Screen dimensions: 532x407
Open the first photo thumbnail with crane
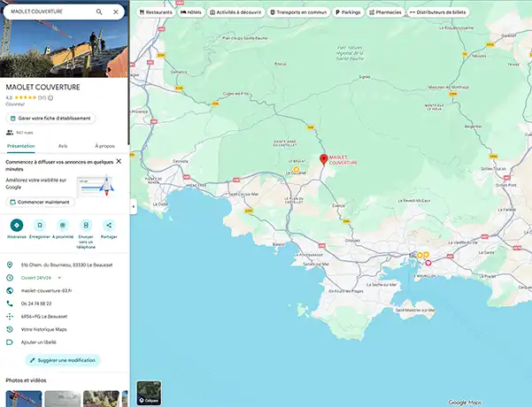24,399
